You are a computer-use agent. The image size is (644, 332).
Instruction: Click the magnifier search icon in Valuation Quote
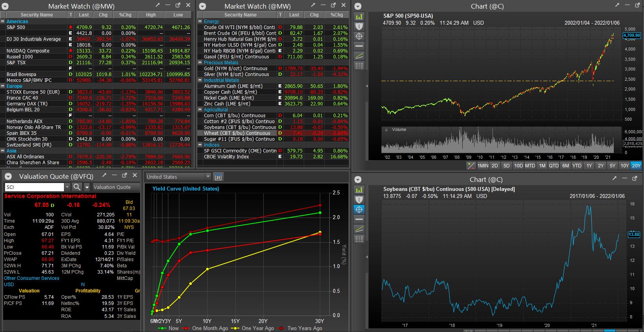tap(77, 187)
